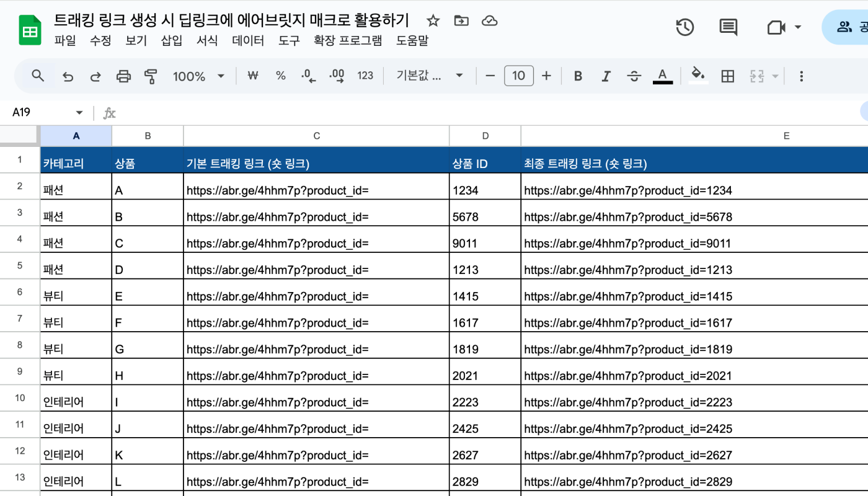Viewport: 868px width, 496px height.
Task: Toggle strikethrough formatting
Action: (634, 76)
